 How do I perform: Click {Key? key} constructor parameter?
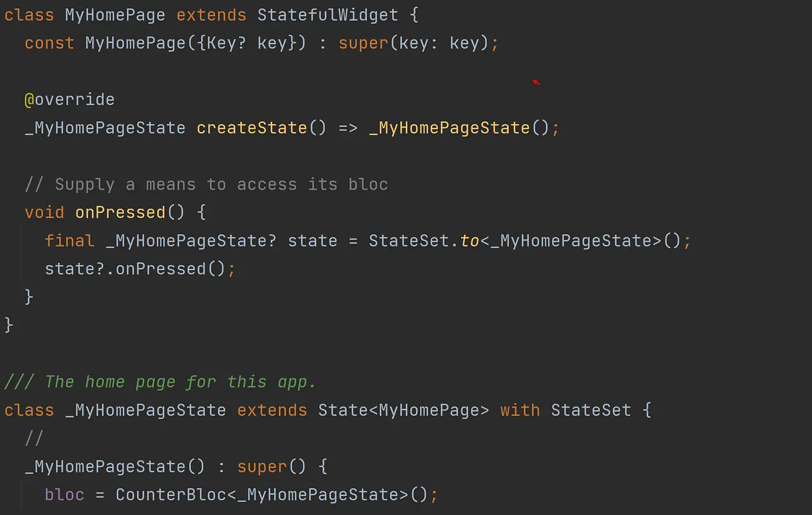[x=246, y=43]
